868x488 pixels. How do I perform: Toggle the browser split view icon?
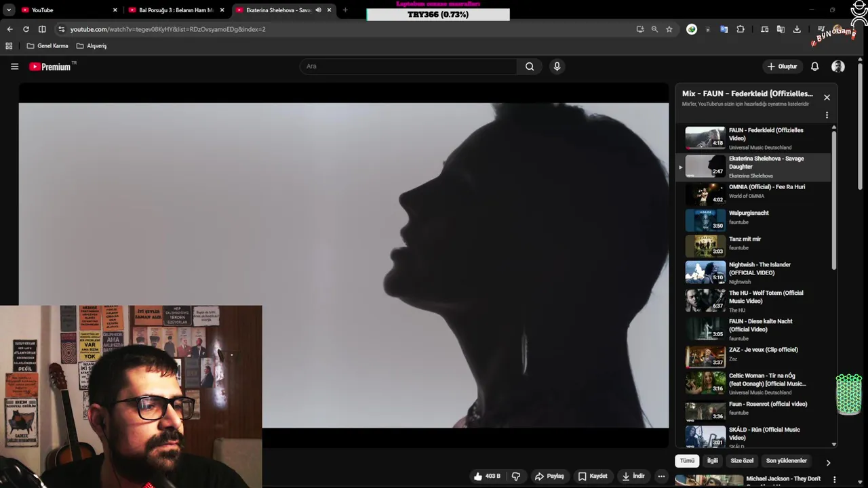pyautogui.click(x=42, y=29)
